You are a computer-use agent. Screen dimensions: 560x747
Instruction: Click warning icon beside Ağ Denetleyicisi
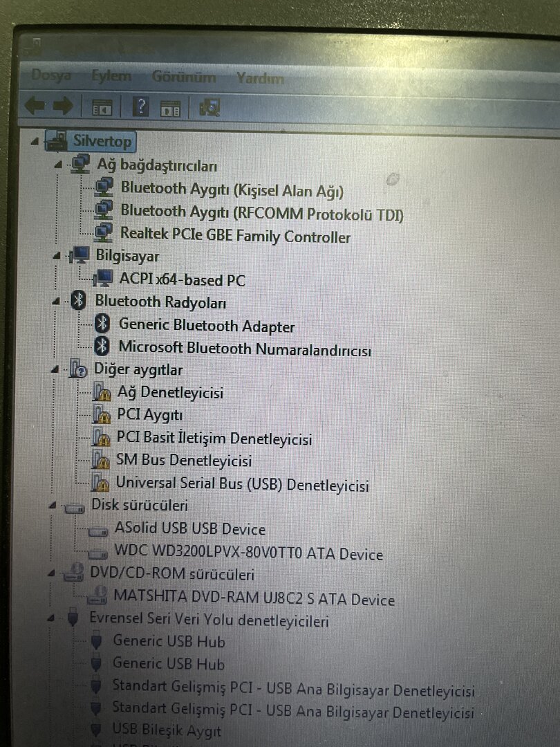102,392
